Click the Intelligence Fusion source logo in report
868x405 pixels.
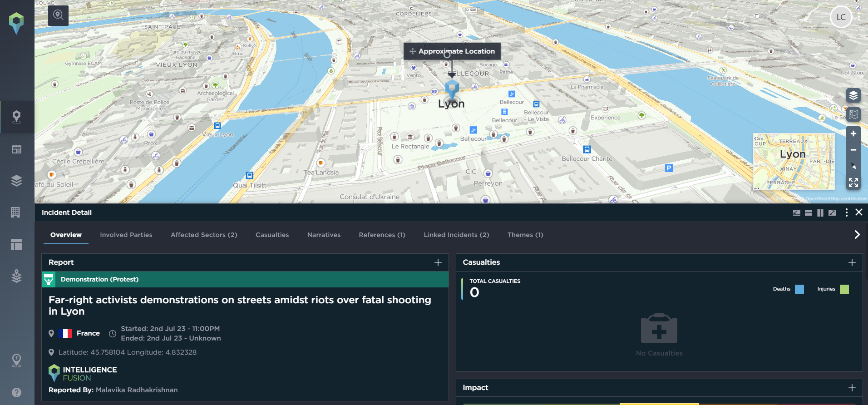83,373
